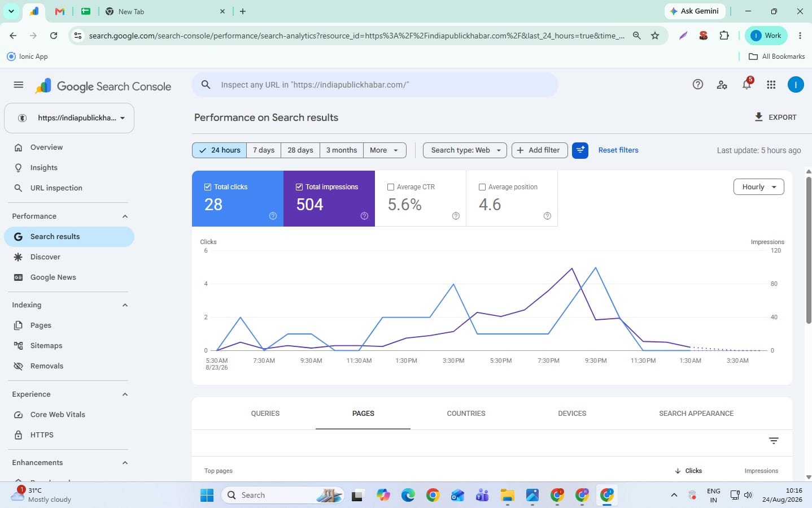Open the More date range dropdown
This screenshot has height=508, width=812.
[x=385, y=150]
